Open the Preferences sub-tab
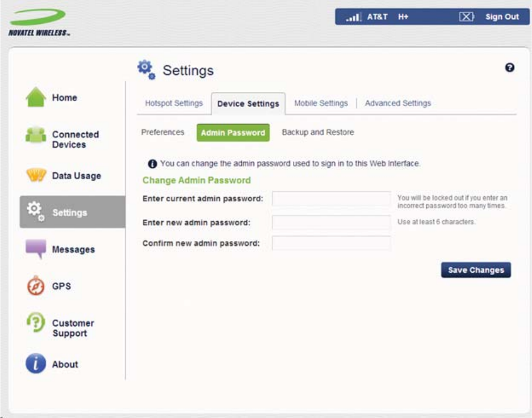 [162, 132]
